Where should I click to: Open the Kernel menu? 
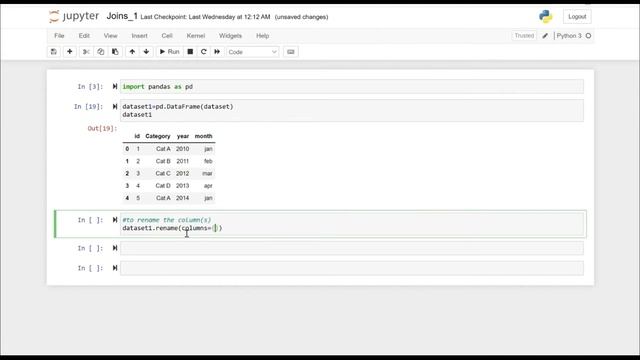(196, 36)
